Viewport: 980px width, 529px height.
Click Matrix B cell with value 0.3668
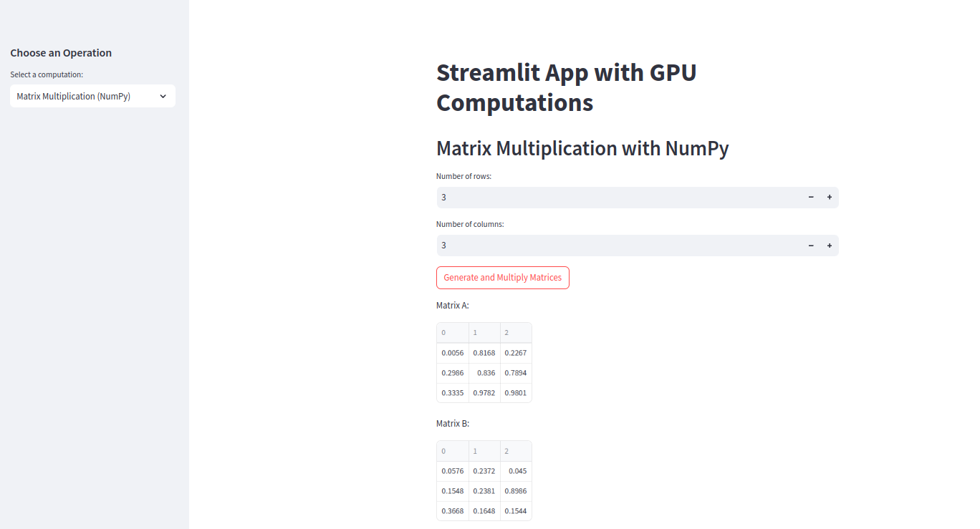point(453,511)
